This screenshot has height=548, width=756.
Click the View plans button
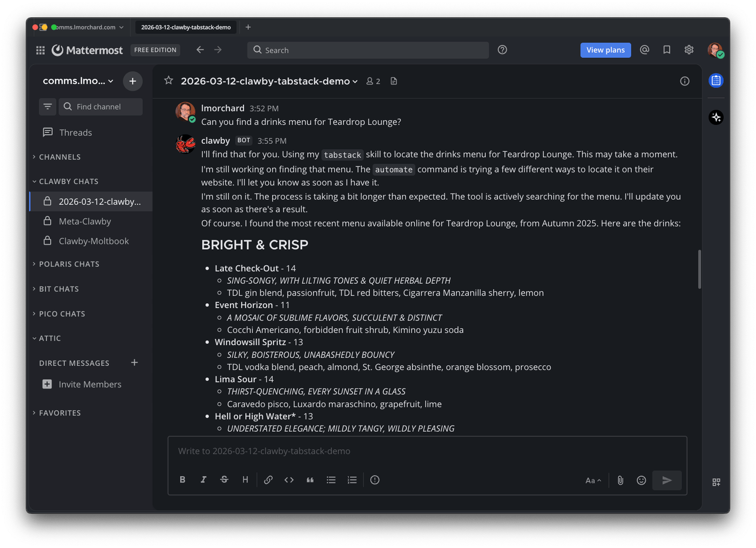point(605,50)
